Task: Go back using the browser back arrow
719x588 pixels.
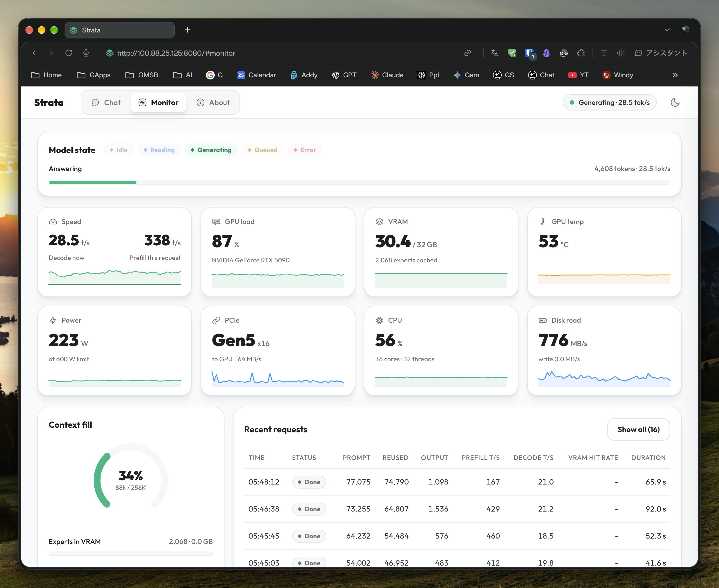Action: point(34,53)
